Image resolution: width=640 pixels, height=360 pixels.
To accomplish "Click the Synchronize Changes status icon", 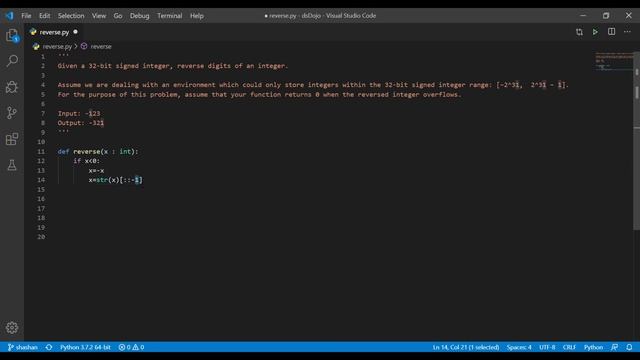I will (49, 347).
